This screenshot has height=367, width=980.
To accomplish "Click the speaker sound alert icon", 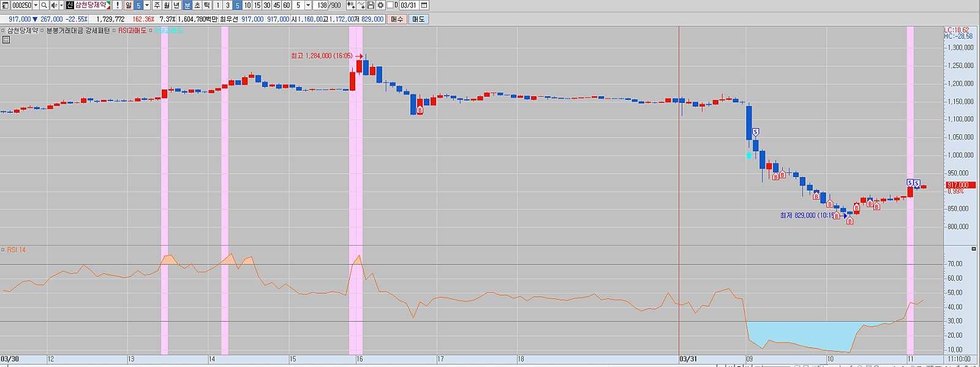I will point(54,5).
